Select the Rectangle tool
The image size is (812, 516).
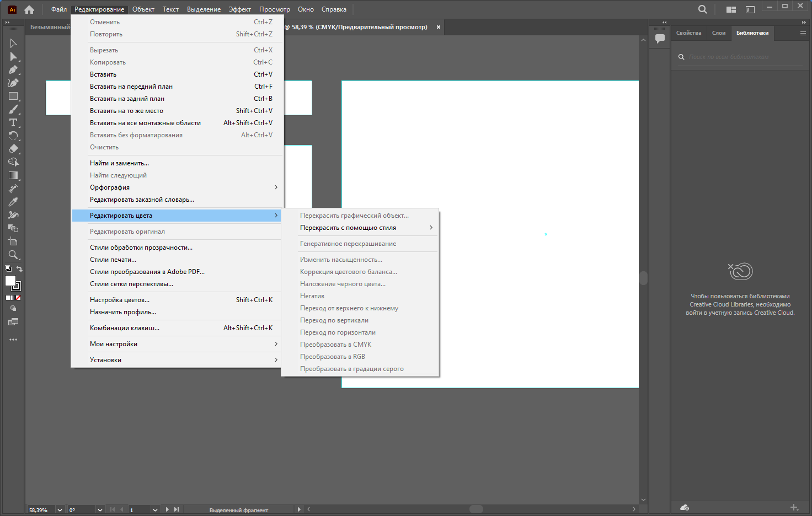[x=13, y=96]
